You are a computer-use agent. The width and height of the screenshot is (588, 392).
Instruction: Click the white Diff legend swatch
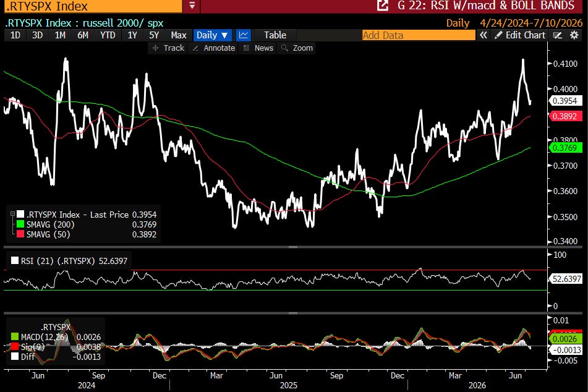coord(15,356)
